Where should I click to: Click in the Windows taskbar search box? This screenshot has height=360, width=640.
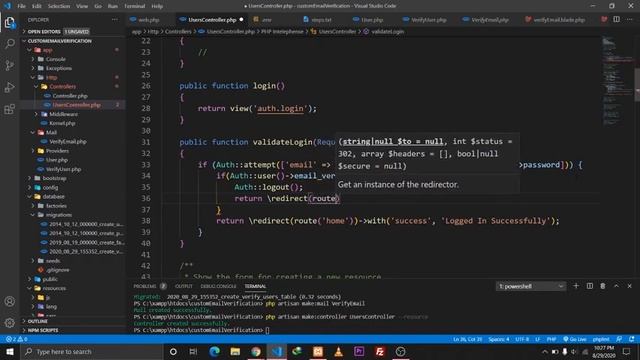point(92,351)
